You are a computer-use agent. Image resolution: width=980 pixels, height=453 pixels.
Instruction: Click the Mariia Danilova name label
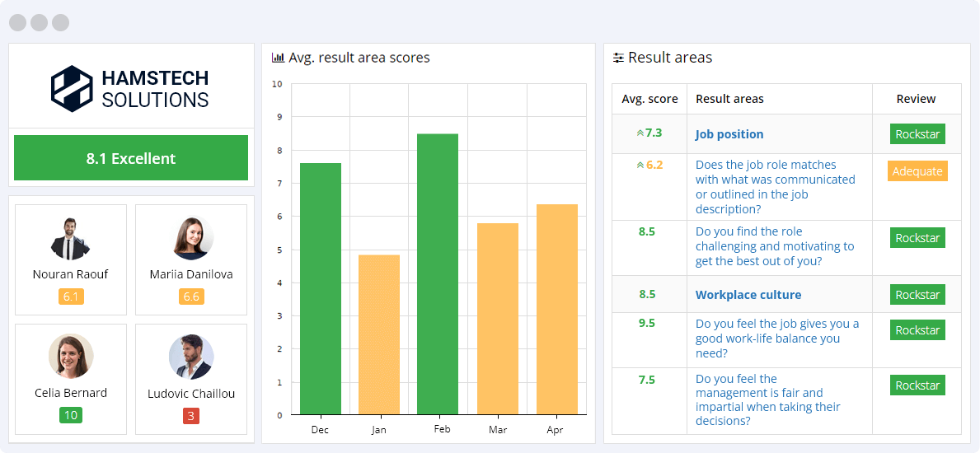[191, 275]
